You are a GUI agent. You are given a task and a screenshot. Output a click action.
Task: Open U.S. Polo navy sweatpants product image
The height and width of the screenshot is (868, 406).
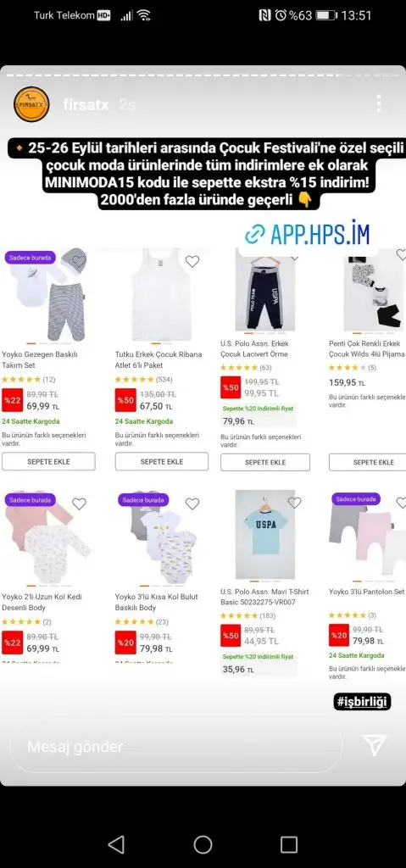pyautogui.click(x=265, y=292)
